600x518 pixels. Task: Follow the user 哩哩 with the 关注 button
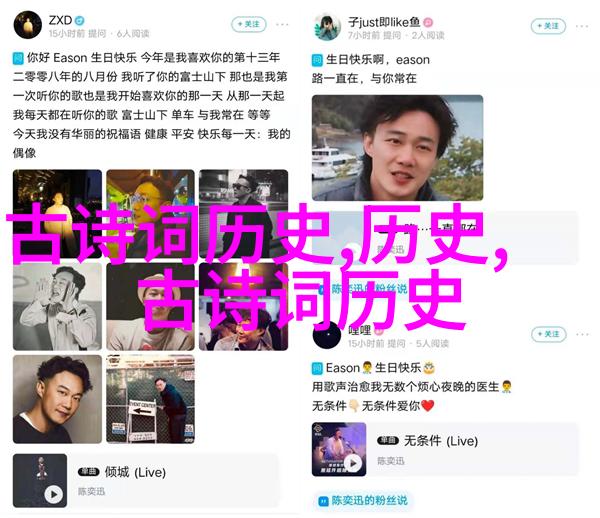(x=548, y=334)
